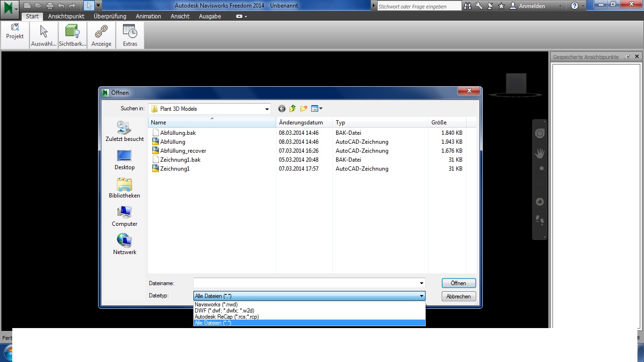Click the binoculars search icon

468,6
